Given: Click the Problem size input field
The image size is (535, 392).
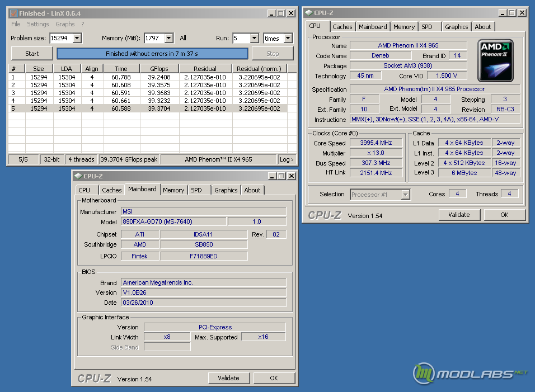Looking at the screenshot, I should (x=62, y=38).
